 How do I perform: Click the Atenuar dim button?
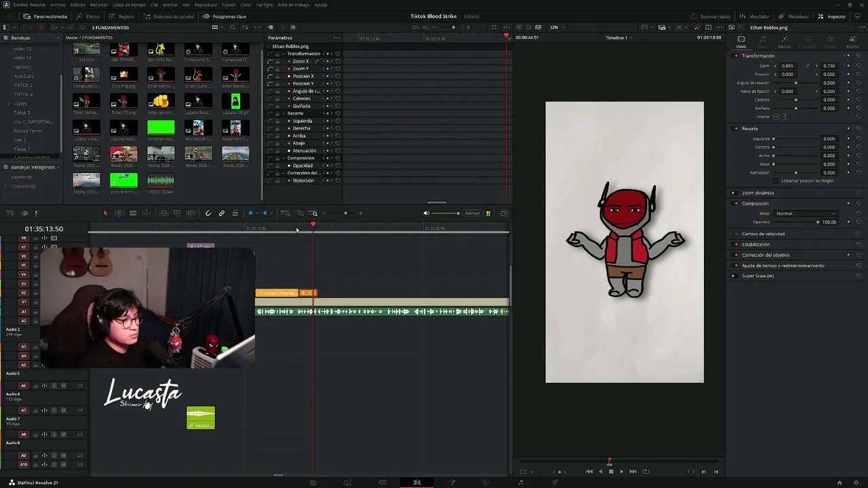pyautogui.click(x=472, y=213)
